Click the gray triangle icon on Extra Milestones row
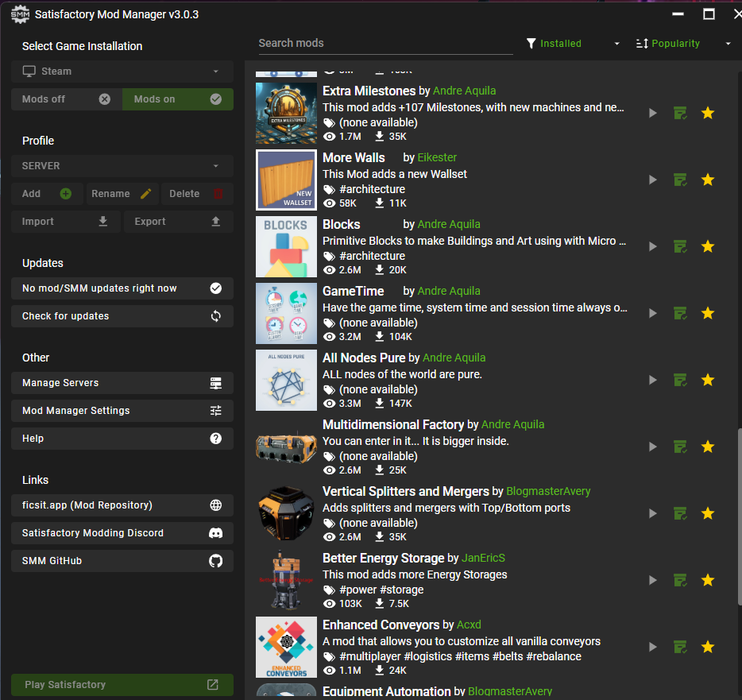742x700 pixels. (x=653, y=113)
